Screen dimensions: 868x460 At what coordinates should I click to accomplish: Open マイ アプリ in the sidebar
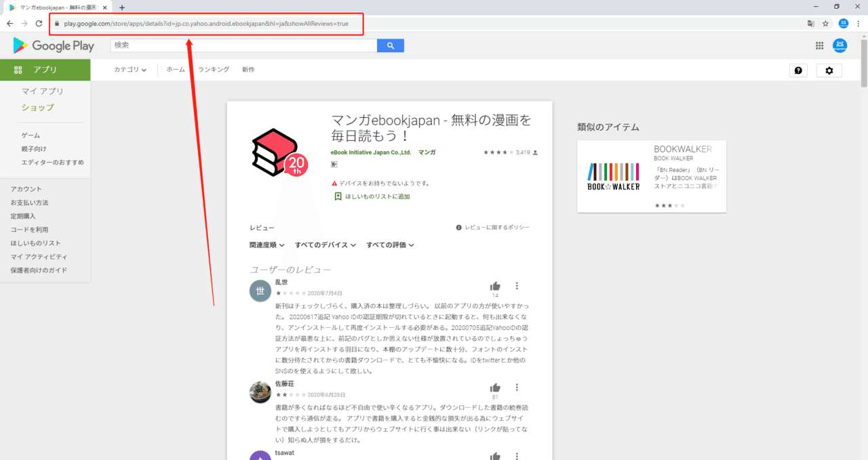click(x=42, y=91)
